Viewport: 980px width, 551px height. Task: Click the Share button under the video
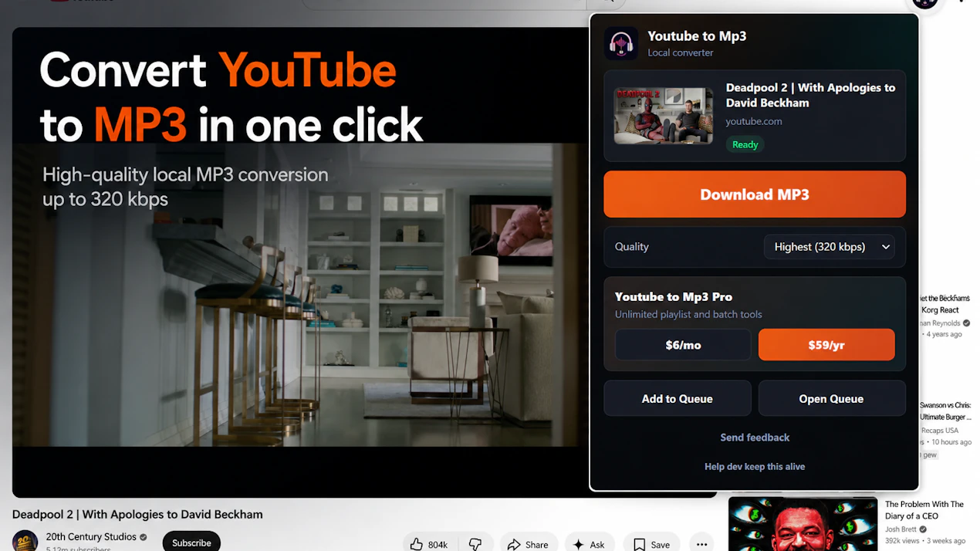528,544
